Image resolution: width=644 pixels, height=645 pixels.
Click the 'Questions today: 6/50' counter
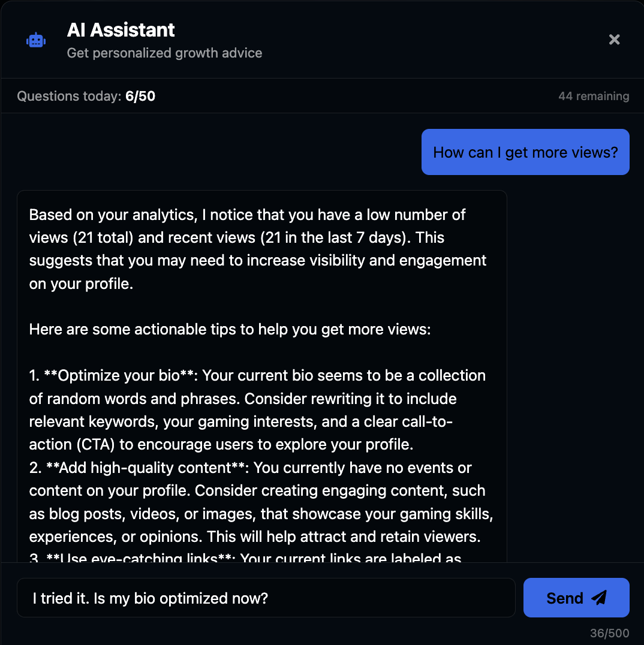point(86,96)
